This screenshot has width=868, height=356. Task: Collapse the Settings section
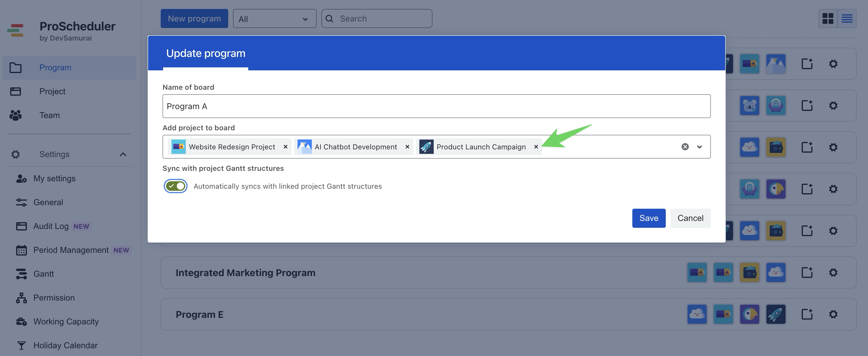coord(123,154)
